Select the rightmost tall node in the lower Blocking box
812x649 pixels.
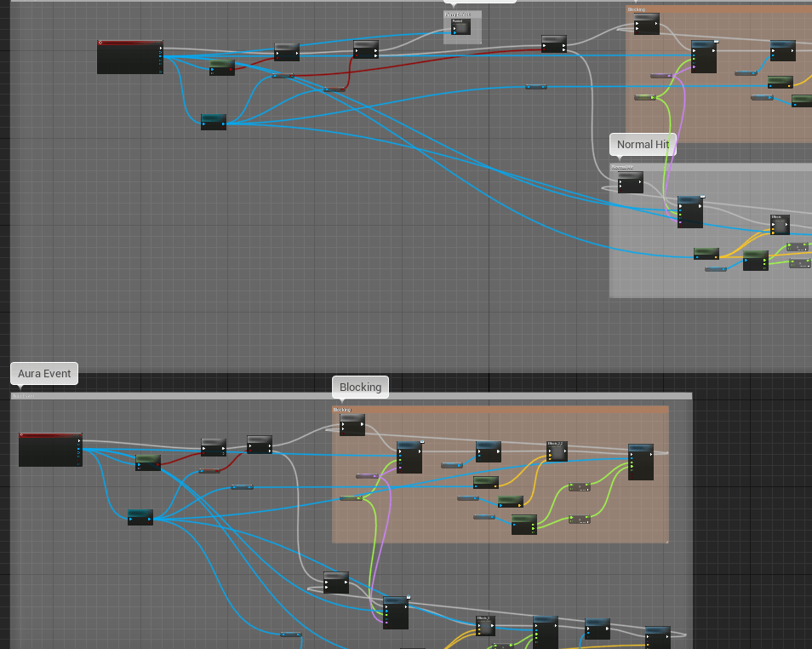point(640,462)
